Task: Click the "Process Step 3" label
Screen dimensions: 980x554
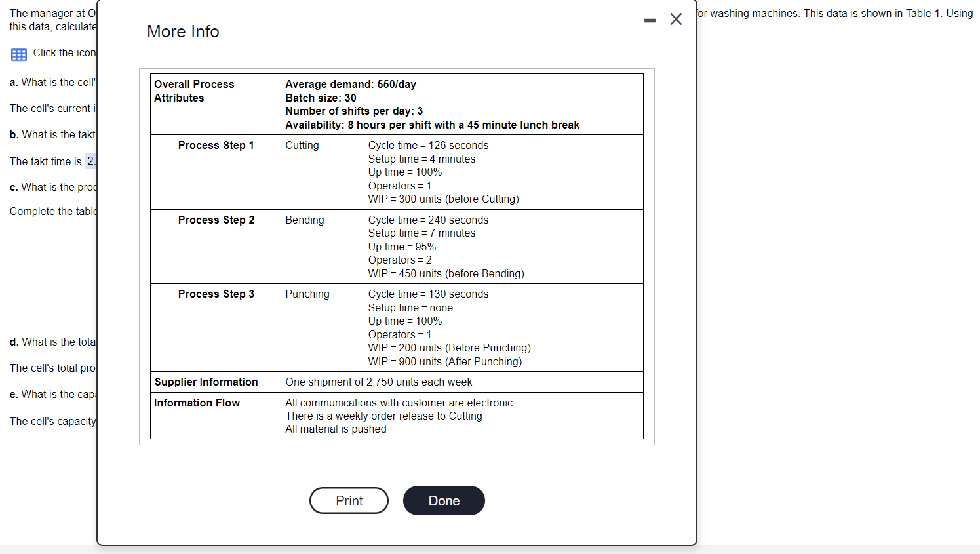Action: click(x=216, y=294)
